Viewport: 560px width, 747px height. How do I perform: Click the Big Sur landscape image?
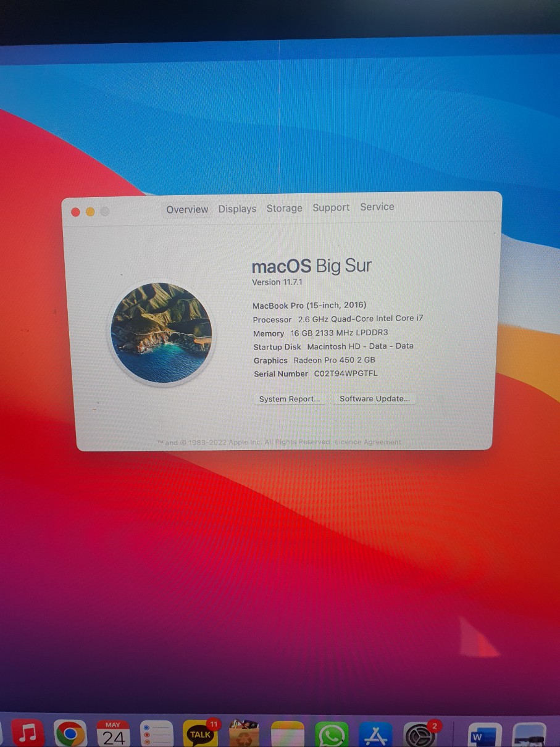pyautogui.click(x=161, y=333)
